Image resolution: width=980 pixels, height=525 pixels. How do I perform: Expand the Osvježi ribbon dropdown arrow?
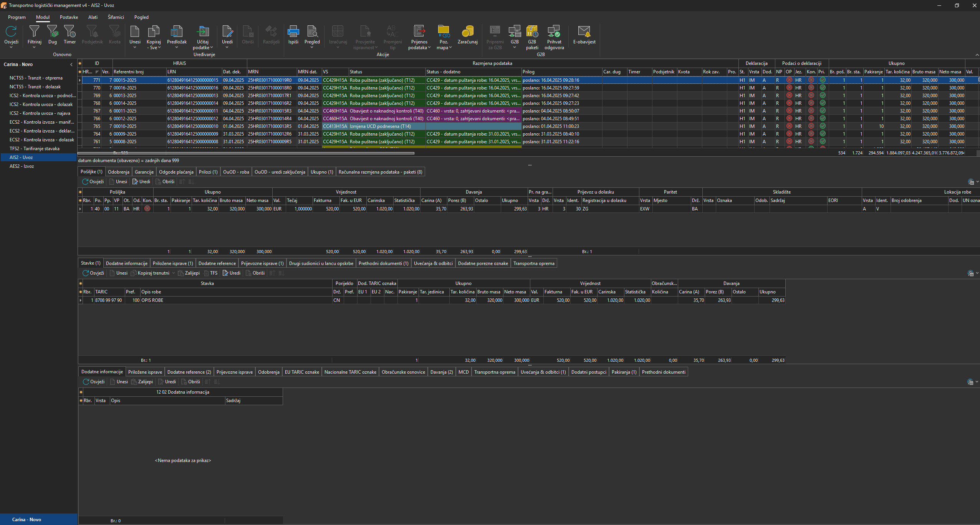(x=11, y=48)
